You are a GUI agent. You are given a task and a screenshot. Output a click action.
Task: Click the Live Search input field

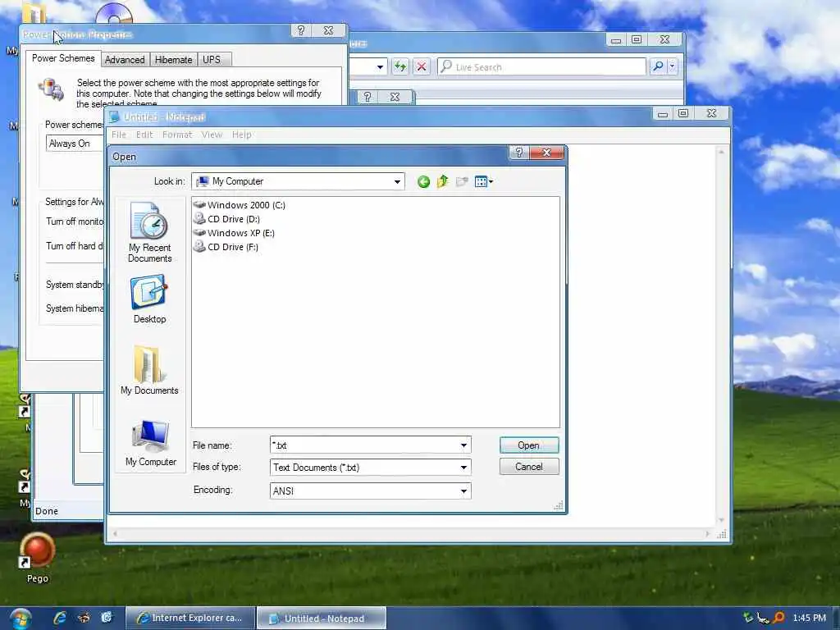point(542,67)
